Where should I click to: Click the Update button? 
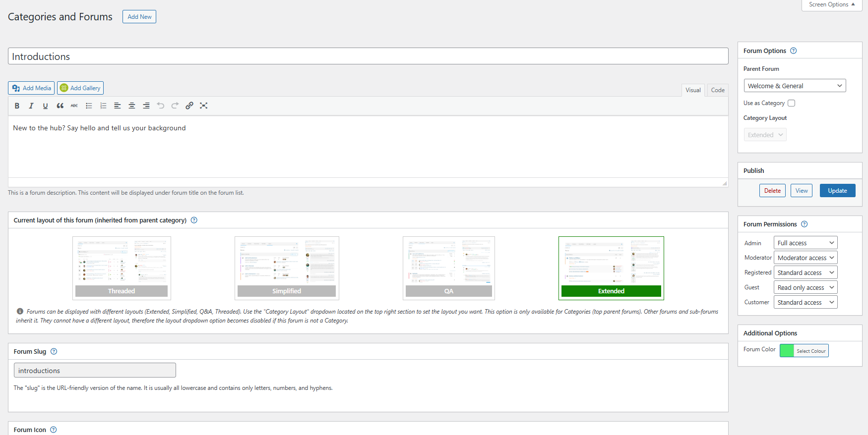837,191
